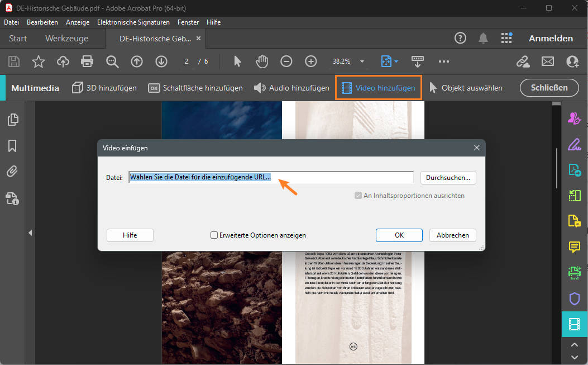Open the Help question mark icon

tap(460, 38)
